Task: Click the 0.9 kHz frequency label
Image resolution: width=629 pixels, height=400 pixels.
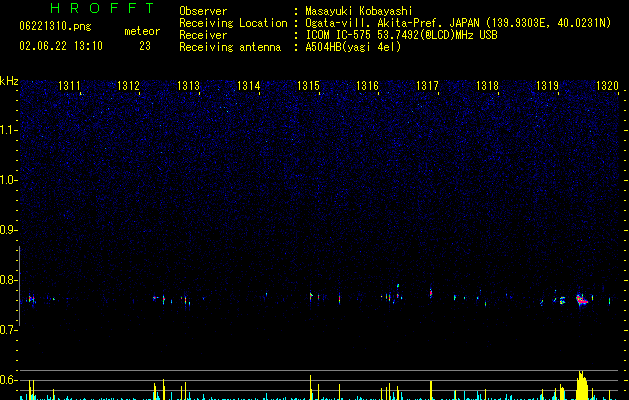Action: click(x=9, y=230)
